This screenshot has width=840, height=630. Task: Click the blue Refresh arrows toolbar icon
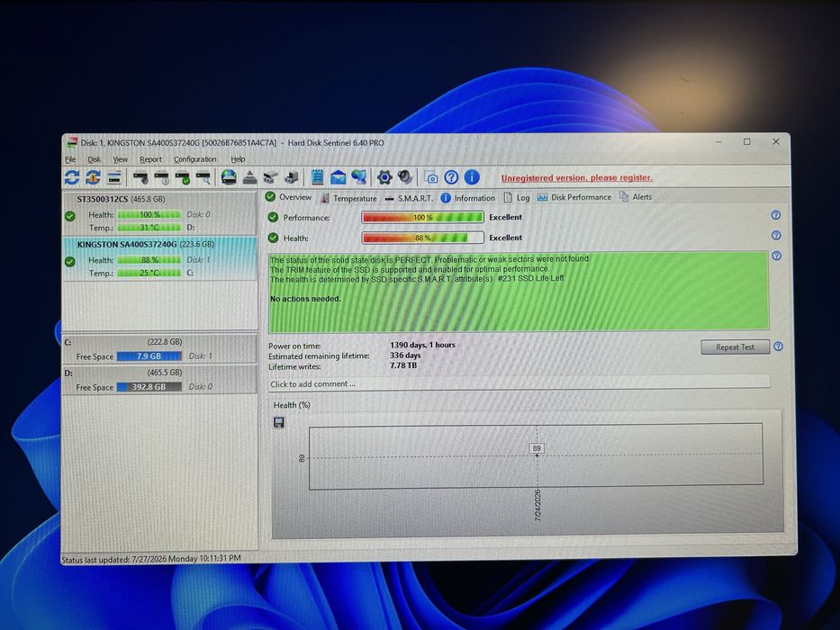tap(72, 177)
